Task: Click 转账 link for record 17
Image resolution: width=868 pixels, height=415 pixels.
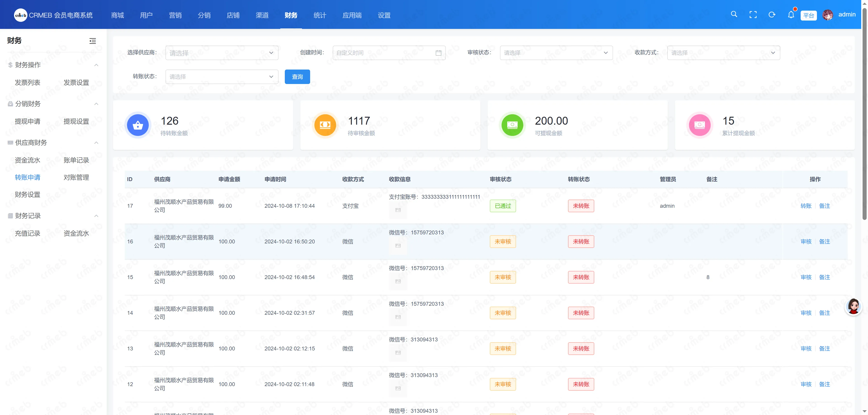Action: tap(806, 206)
